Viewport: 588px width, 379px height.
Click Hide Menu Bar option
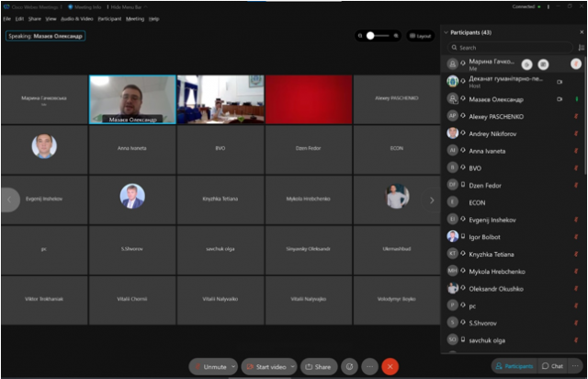127,6
